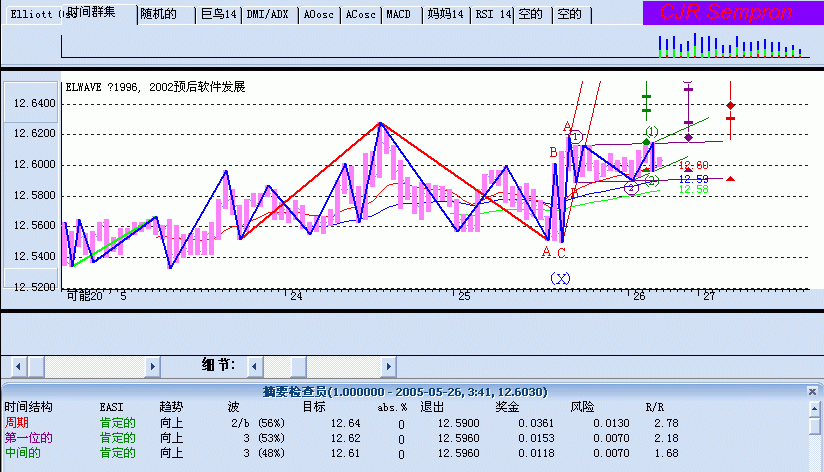This screenshot has height=472, width=824.
Task: Click the R/R column header
Action: (x=655, y=407)
